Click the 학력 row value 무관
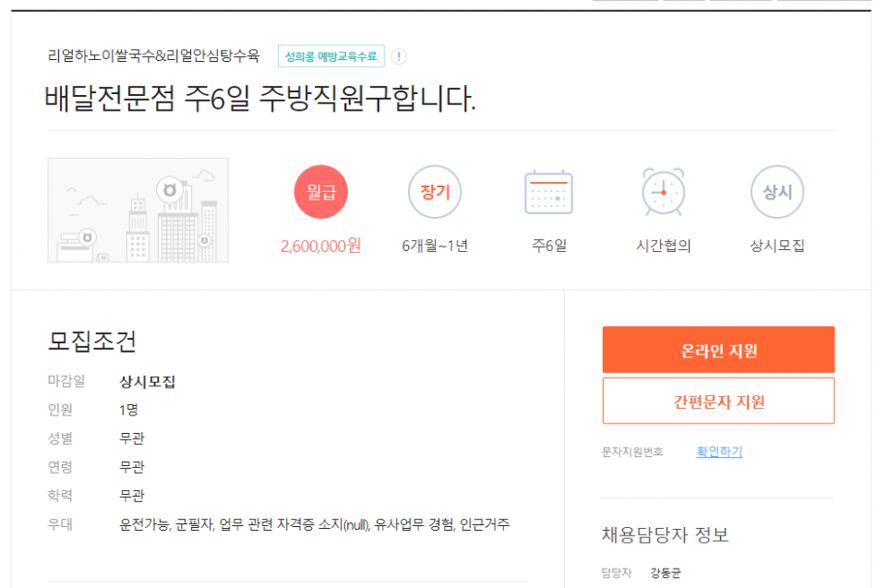 [x=132, y=496]
